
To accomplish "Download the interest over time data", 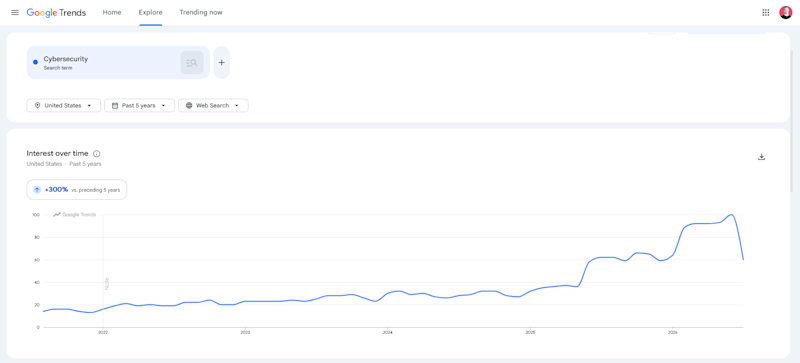I will pos(761,157).
